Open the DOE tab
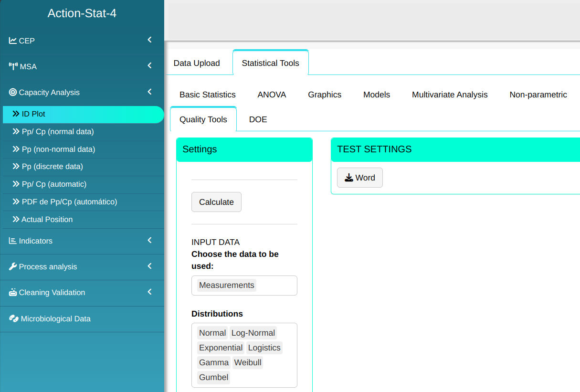580x392 pixels. click(x=258, y=119)
